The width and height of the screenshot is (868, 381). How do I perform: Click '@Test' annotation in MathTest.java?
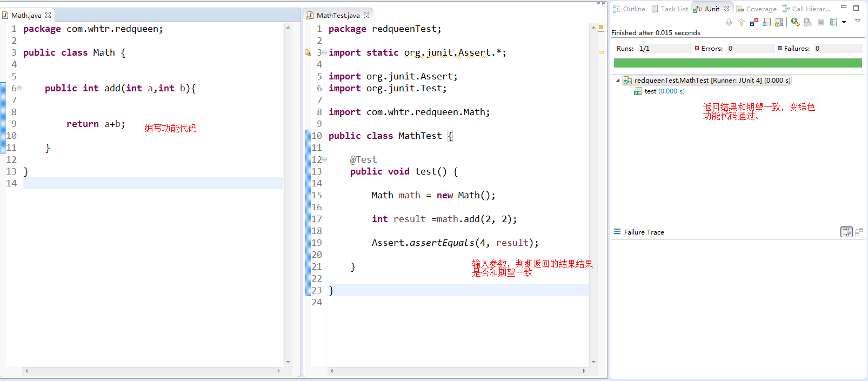point(364,159)
